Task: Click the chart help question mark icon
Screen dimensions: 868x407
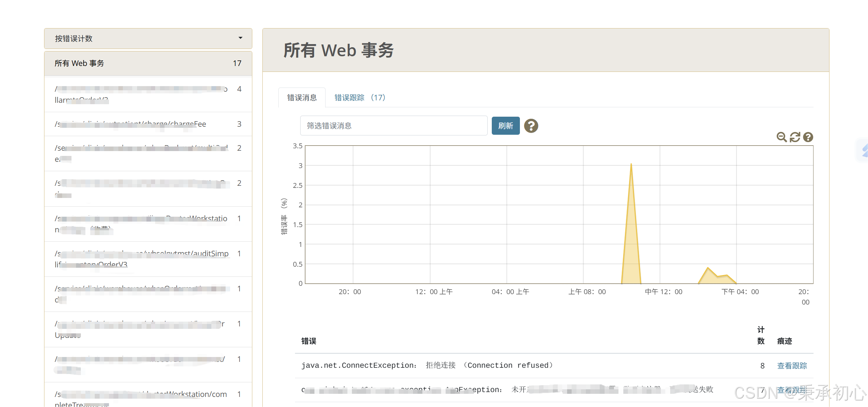Action: 808,137
